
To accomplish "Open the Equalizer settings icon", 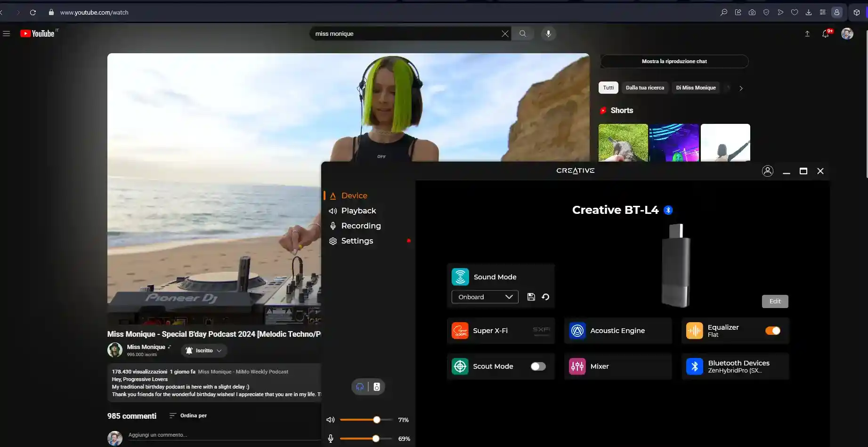I will pyautogui.click(x=694, y=331).
